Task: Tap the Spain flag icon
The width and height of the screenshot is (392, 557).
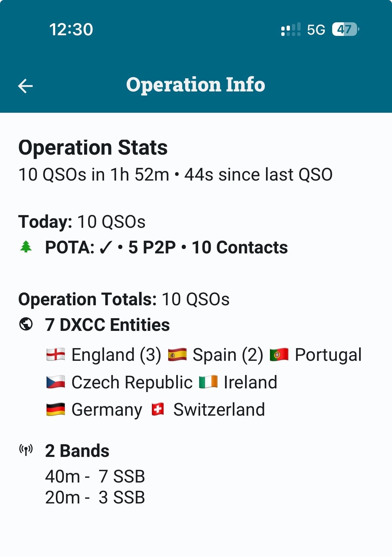Action: [x=177, y=354]
